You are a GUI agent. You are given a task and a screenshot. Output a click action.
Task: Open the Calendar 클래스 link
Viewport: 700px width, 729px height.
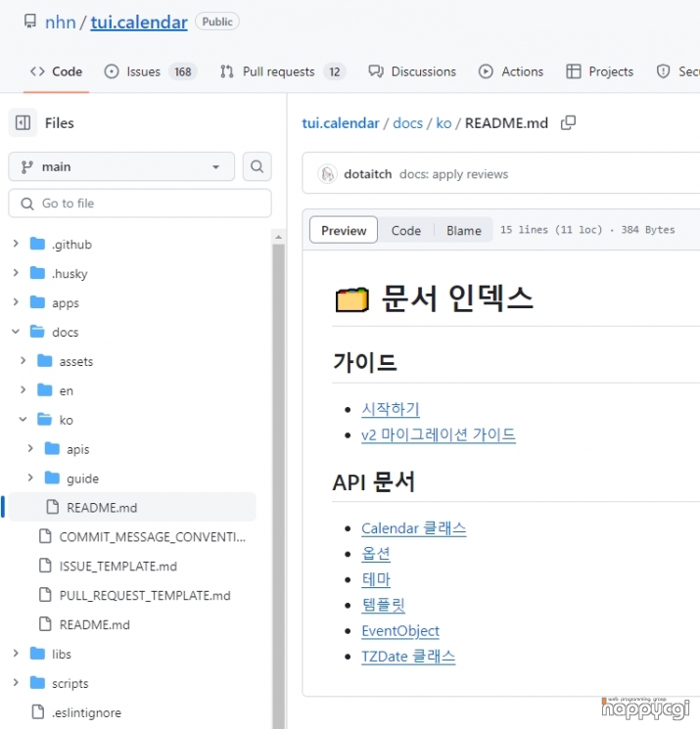pos(414,528)
